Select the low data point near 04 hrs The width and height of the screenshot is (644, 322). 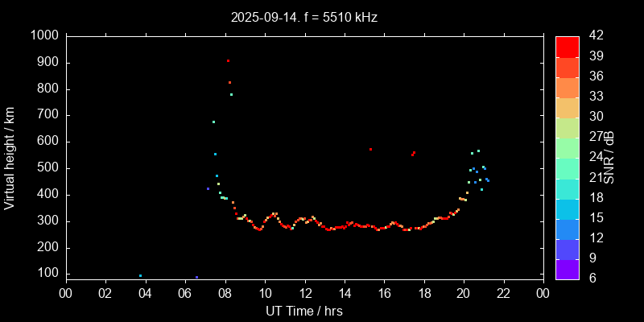pyautogui.click(x=140, y=276)
